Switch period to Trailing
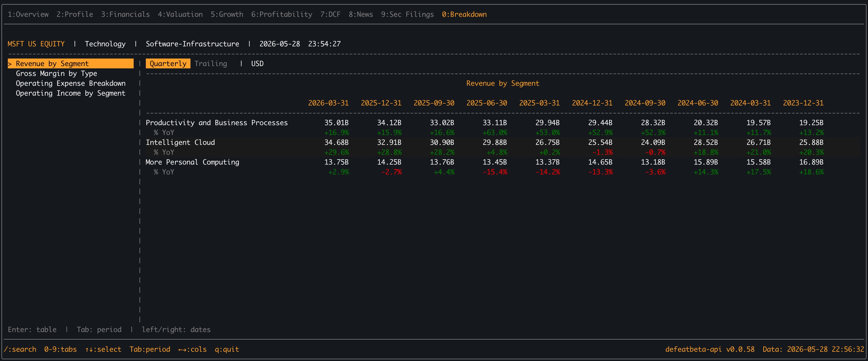The height and width of the screenshot is (361, 868). (x=210, y=64)
